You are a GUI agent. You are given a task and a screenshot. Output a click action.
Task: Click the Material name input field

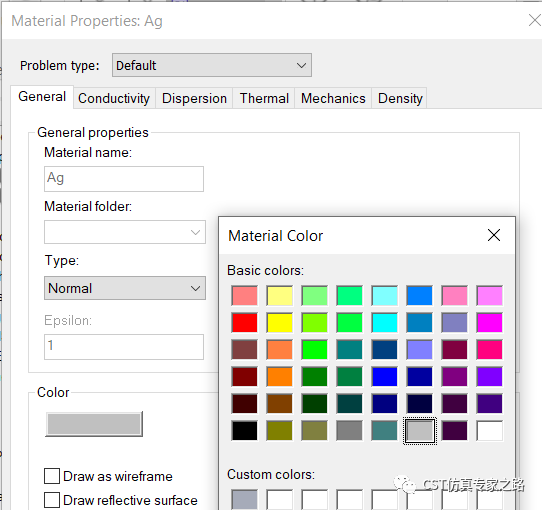click(124, 179)
